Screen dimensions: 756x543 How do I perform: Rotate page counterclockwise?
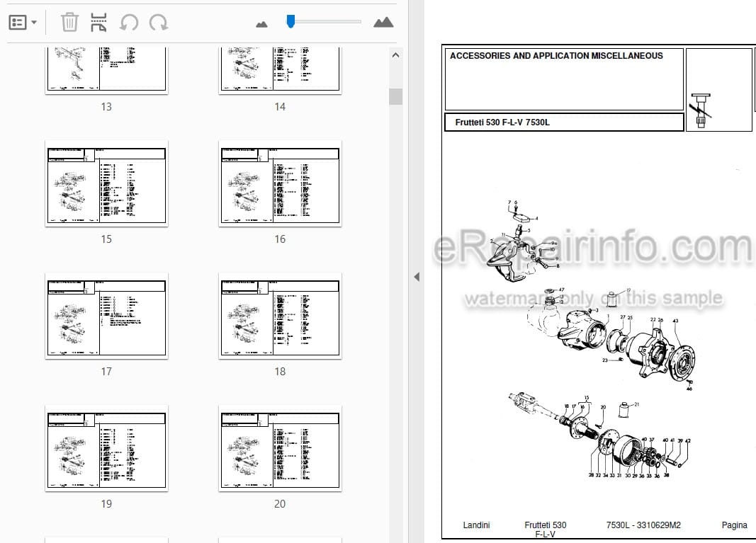point(129,22)
